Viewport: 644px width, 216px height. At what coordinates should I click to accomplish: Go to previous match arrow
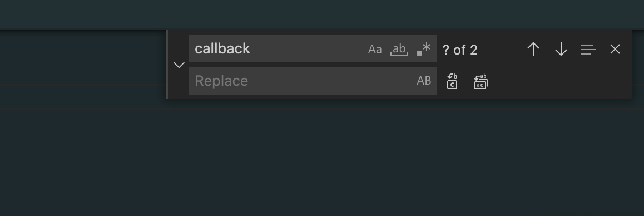pos(533,50)
